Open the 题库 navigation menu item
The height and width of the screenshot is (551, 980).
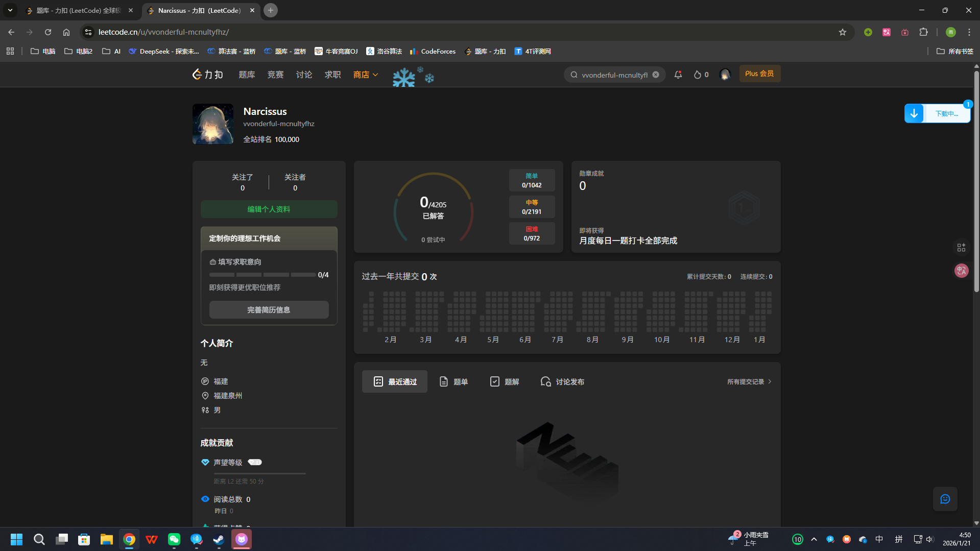click(x=247, y=75)
